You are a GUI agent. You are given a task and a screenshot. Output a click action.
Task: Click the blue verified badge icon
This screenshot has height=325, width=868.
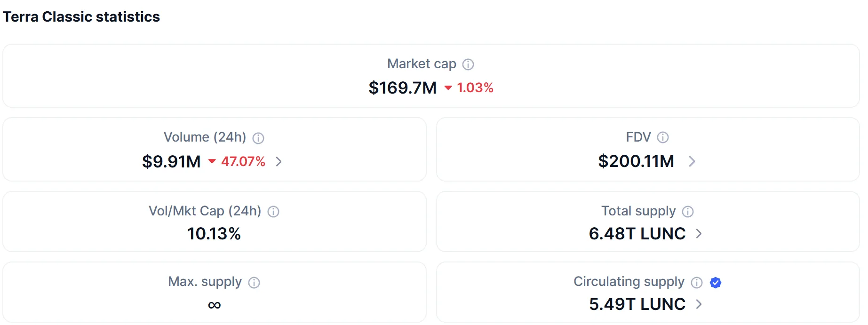pos(716,283)
